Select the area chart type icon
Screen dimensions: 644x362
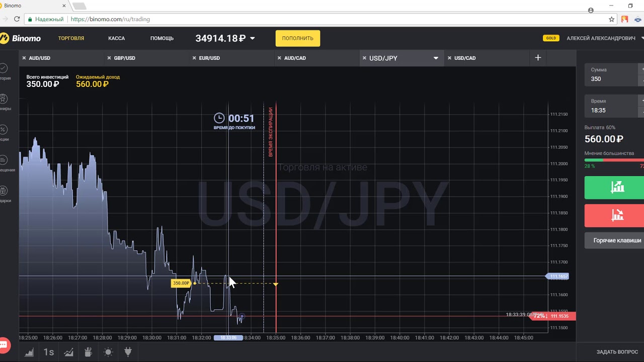pyautogui.click(x=29, y=352)
